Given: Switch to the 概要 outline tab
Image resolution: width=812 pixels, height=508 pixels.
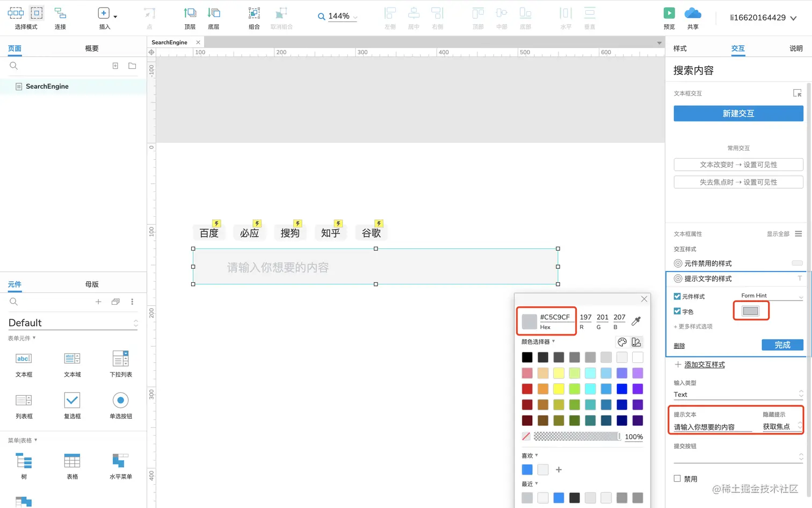Looking at the screenshot, I should (92, 48).
